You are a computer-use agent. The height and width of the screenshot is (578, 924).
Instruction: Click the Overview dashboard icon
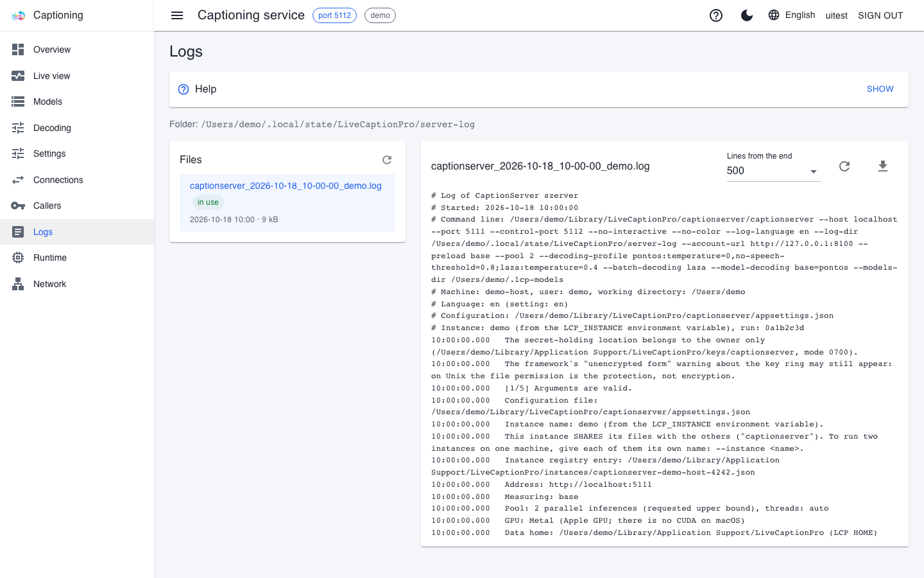click(18, 49)
